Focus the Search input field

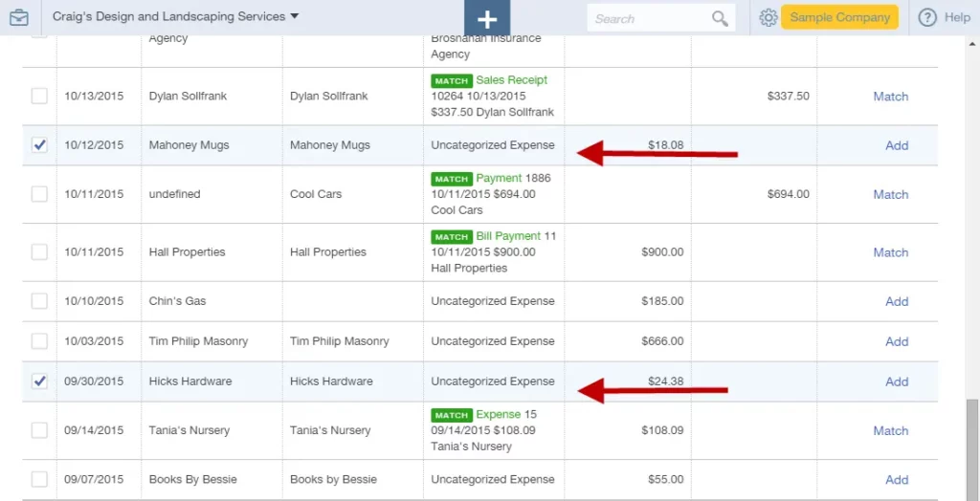650,19
